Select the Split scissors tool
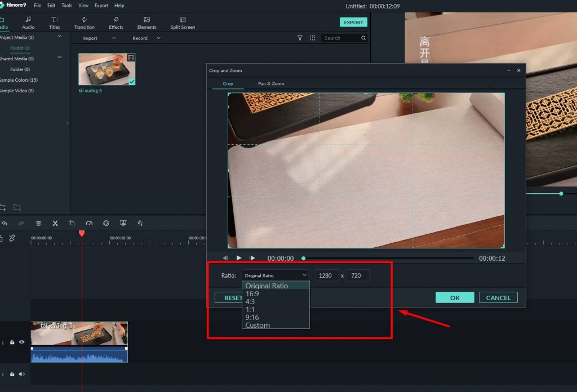This screenshot has width=577, height=392. click(x=55, y=223)
